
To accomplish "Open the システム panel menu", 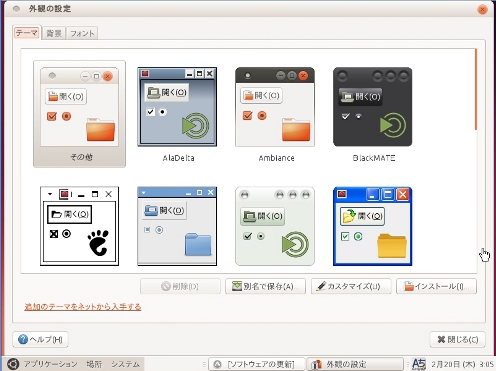I will 125,364.
